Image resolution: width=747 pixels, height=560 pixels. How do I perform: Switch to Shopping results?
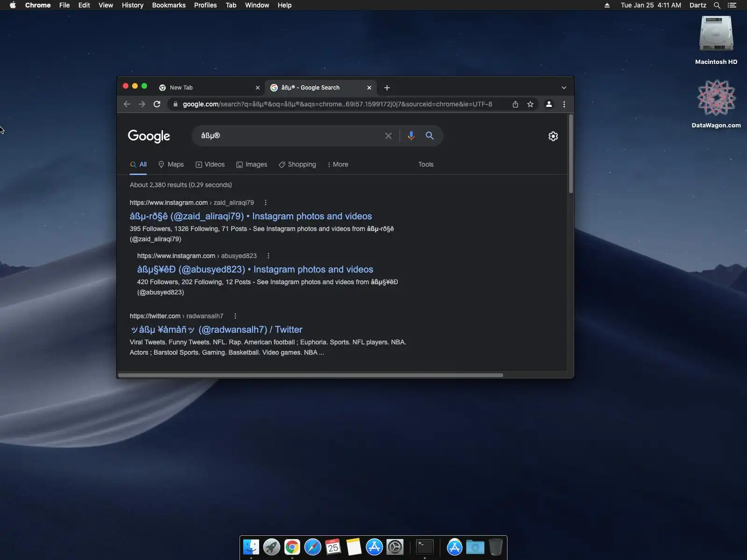297,164
